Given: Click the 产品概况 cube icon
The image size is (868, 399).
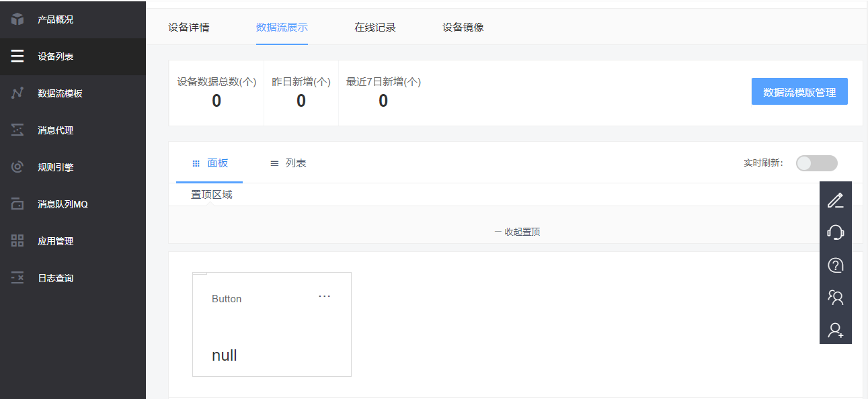Looking at the screenshot, I should click(17, 19).
